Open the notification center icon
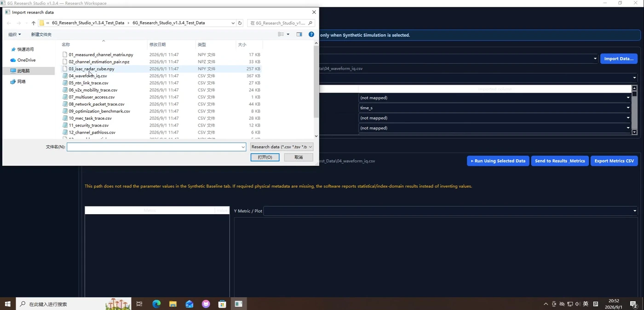The height and width of the screenshot is (310, 644). 633,304
